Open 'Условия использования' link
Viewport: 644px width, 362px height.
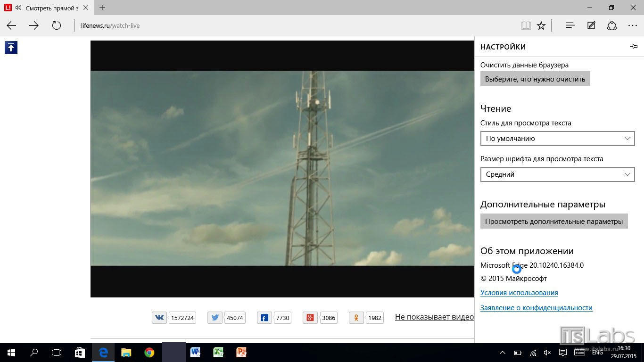pos(519,293)
